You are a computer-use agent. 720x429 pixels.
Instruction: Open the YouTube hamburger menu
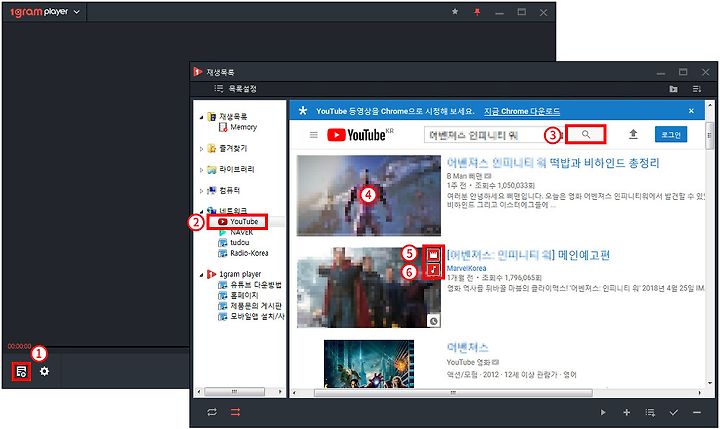coord(314,135)
